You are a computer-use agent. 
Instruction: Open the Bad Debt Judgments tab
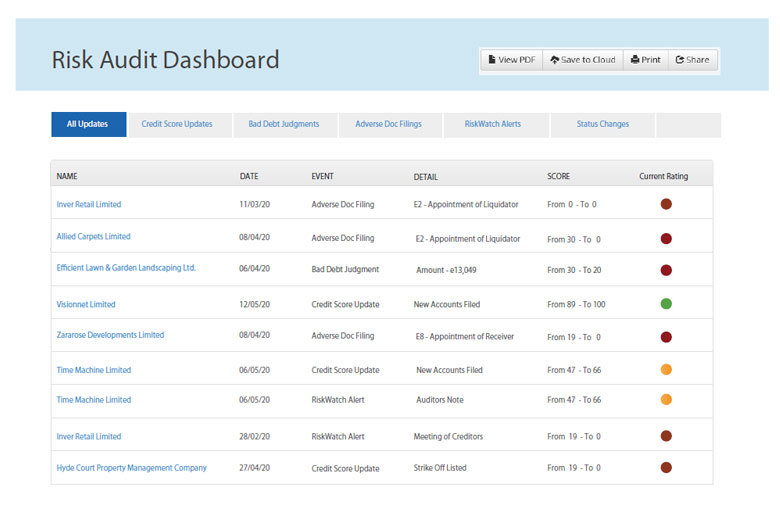(285, 124)
